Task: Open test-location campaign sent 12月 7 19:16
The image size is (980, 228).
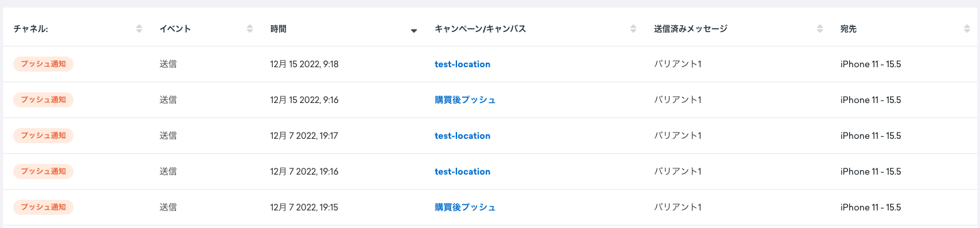Action: coord(463,171)
